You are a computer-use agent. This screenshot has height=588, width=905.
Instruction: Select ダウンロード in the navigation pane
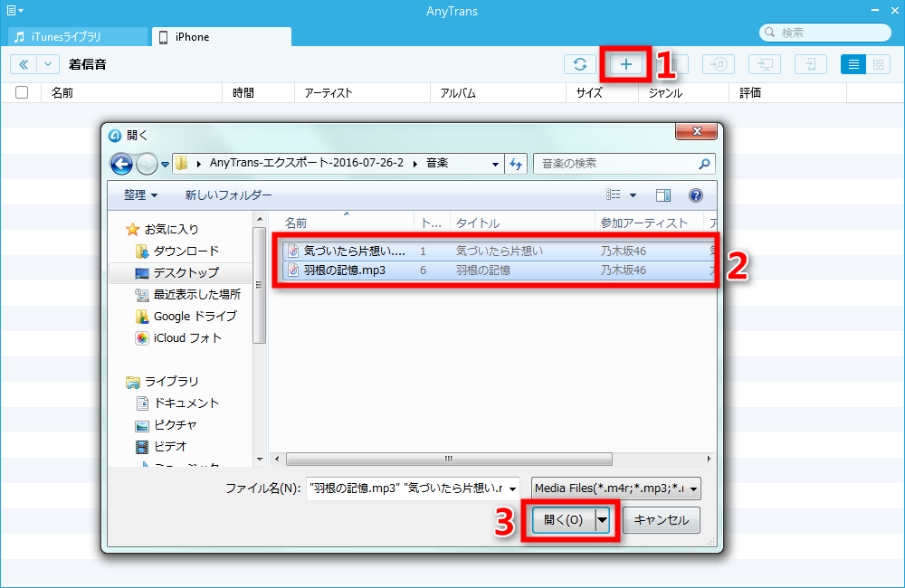coord(177,251)
